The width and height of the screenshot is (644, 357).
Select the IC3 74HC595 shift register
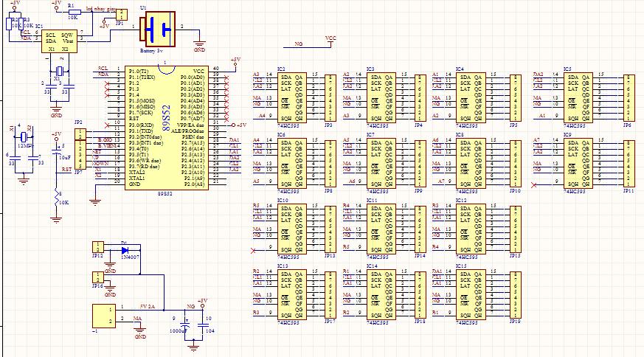(381, 98)
